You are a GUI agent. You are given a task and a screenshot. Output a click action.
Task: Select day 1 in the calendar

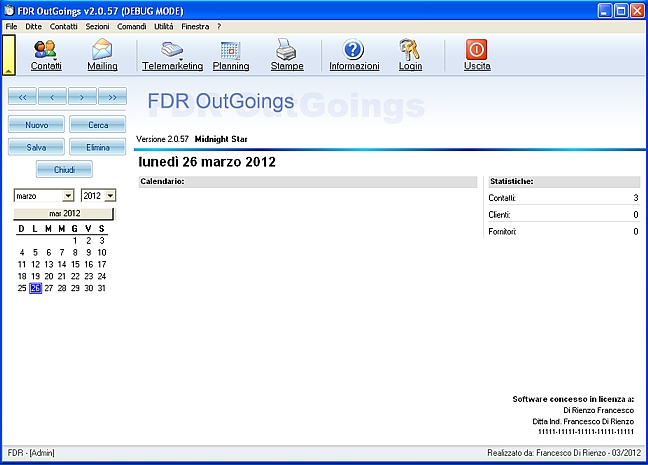click(75, 241)
